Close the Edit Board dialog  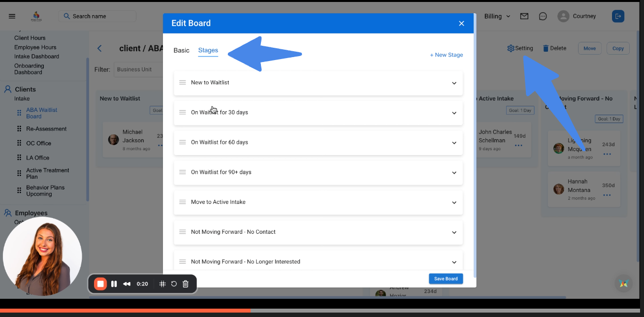tap(461, 23)
